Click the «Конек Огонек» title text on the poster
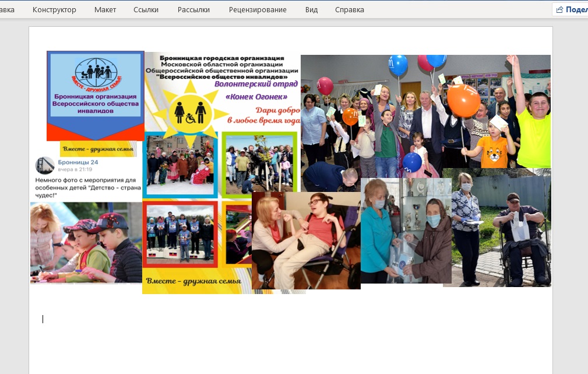This screenshot has height=374, width=588. (256, 96)
